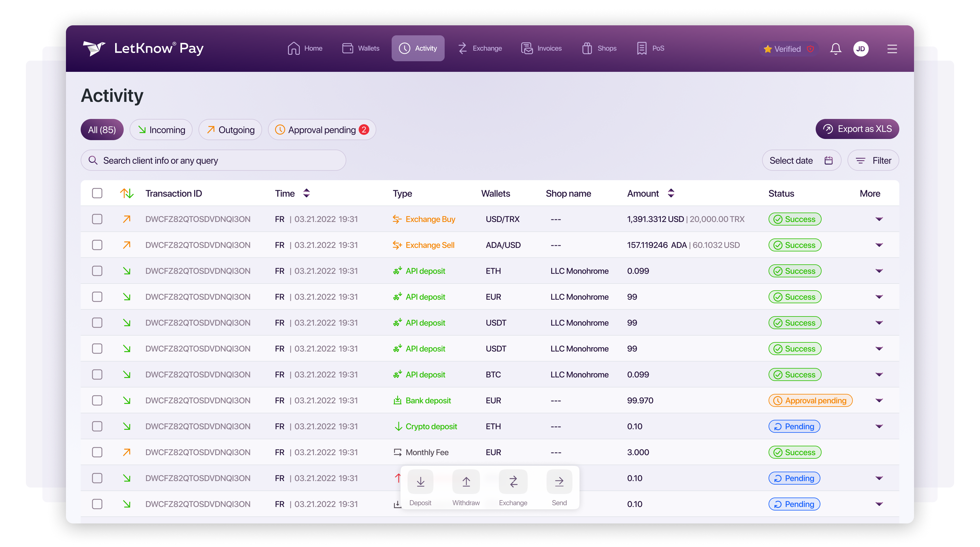This screenshot has height=547, width=980.
Task: Click the Success badge on Monthly Fee row
Action: coord(794,452)
